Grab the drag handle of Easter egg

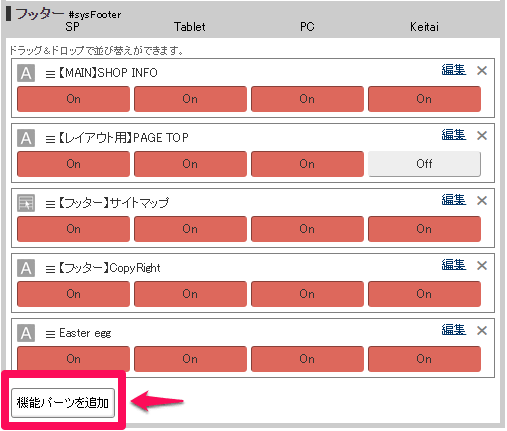(x=50, y=334)
